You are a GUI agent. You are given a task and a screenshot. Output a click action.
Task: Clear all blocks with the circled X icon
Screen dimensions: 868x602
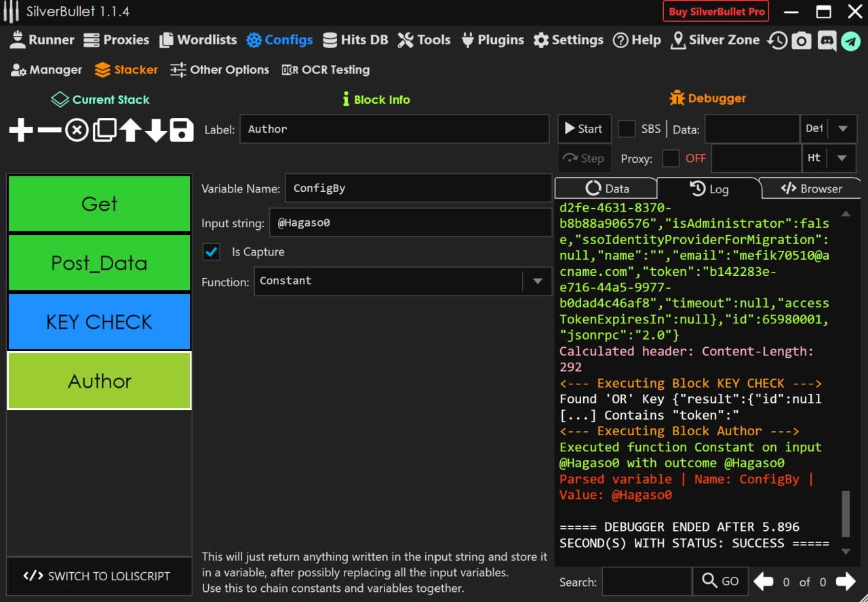pyautogui.click(x=77, y=129)
